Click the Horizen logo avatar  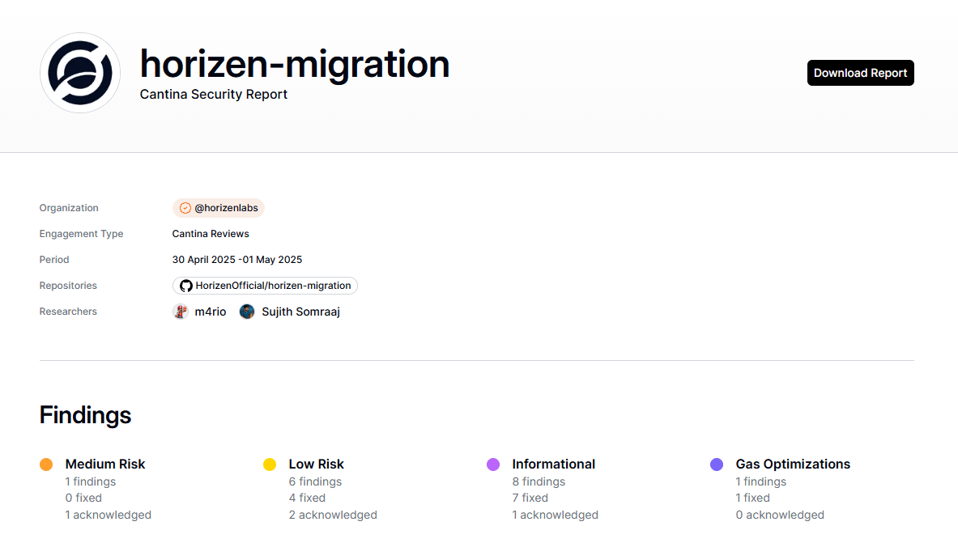coord(80,73)
